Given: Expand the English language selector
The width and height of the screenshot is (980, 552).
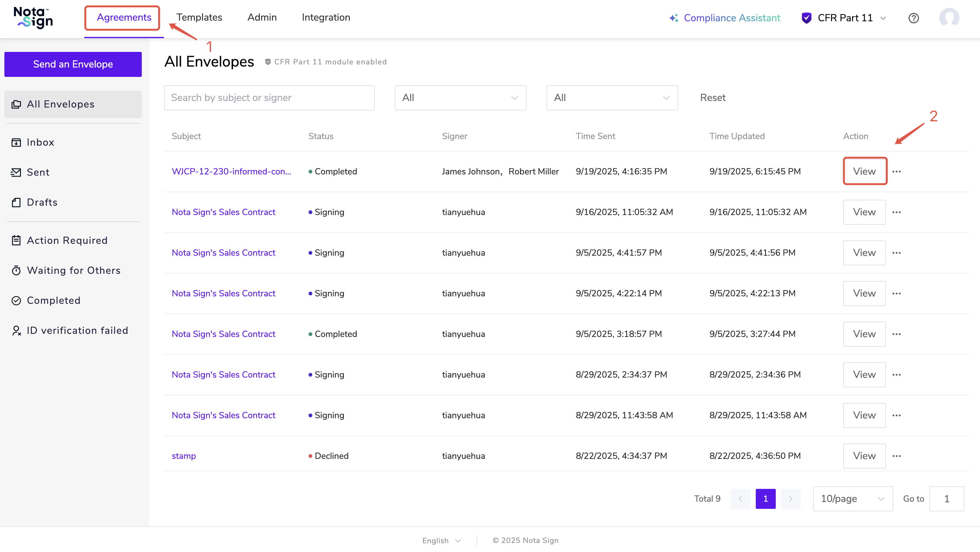Looking at the screenshot, I should [441, 540].
